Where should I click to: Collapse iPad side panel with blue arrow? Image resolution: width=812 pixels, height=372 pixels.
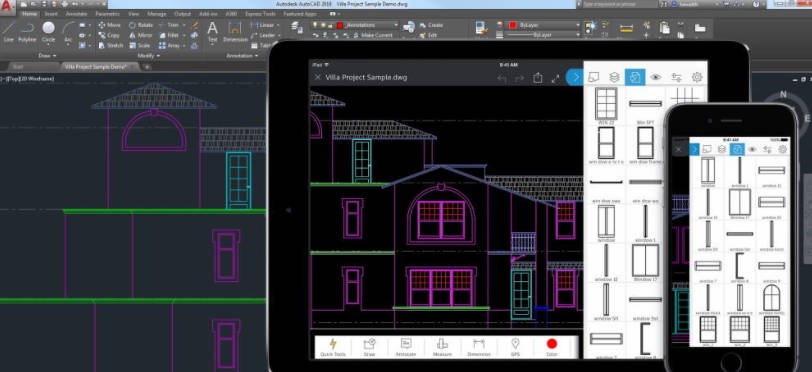(574, 77)
